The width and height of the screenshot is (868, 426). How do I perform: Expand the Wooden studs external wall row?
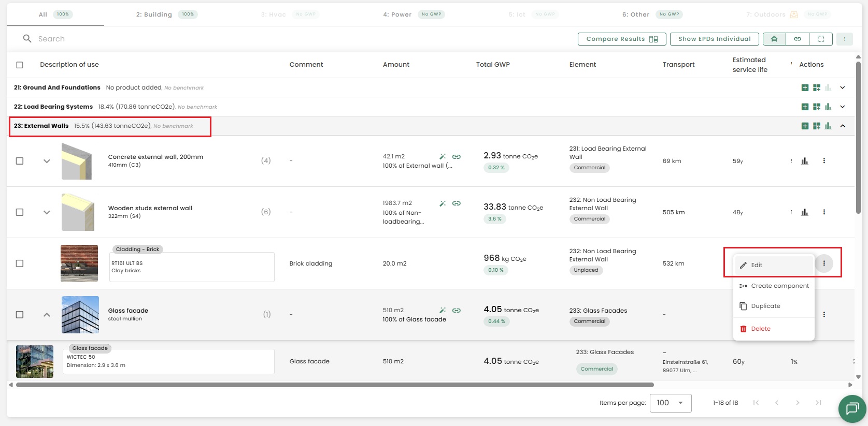pyautogui.click(x=47, y=212)
